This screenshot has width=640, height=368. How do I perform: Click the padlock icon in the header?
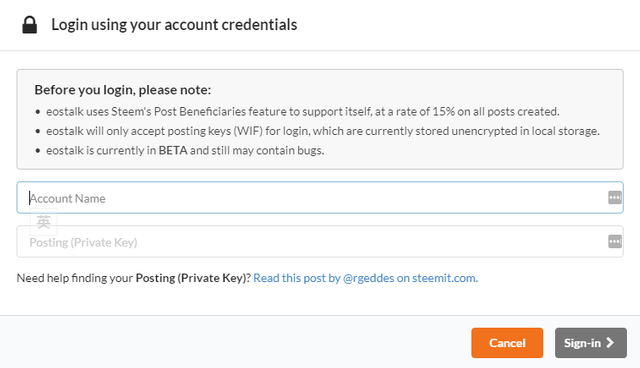point(29,25)
